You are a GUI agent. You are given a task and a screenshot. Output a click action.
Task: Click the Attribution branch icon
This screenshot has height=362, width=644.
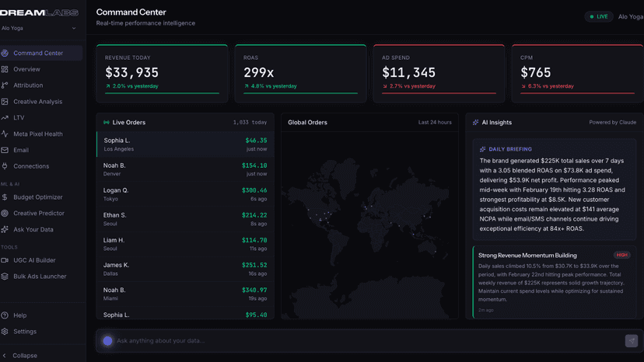(5, 85)
